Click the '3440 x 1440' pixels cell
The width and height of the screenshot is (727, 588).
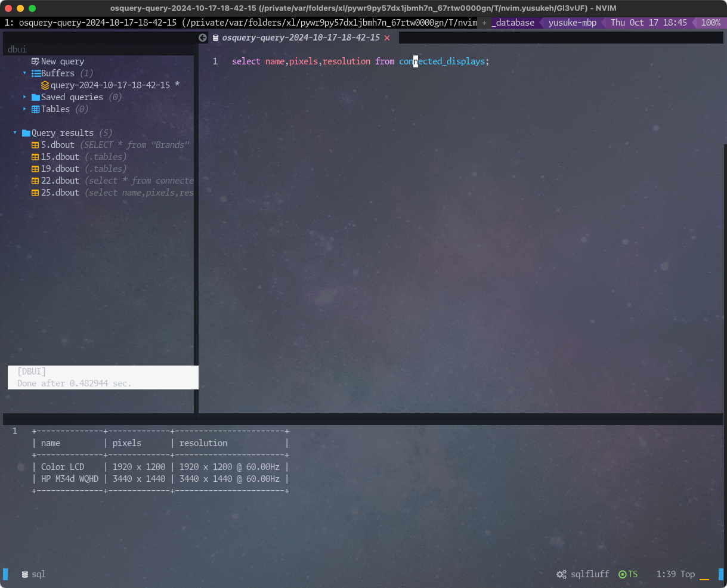(x=139, y=479)
